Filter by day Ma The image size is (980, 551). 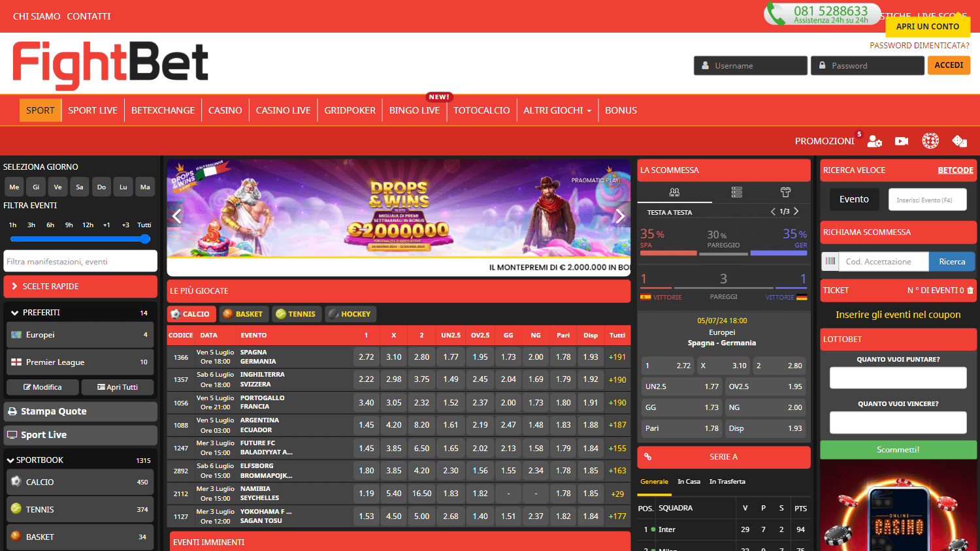pyautogui.click(x=145, y=187)
